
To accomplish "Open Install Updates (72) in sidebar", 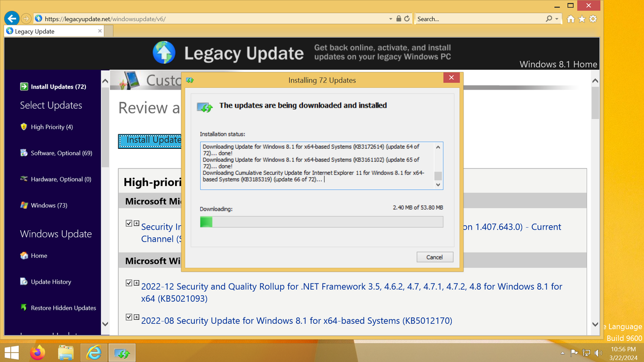I will [x=58, y=86].
